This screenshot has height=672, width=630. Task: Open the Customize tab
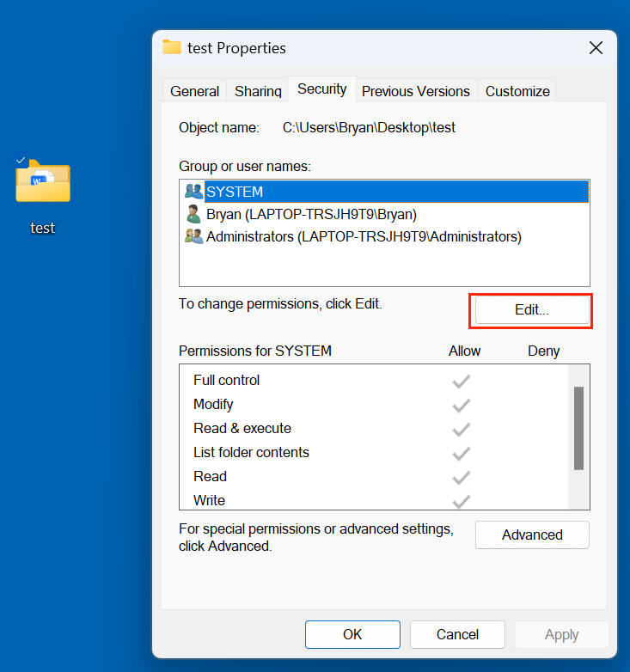click(x=517, y=91)
